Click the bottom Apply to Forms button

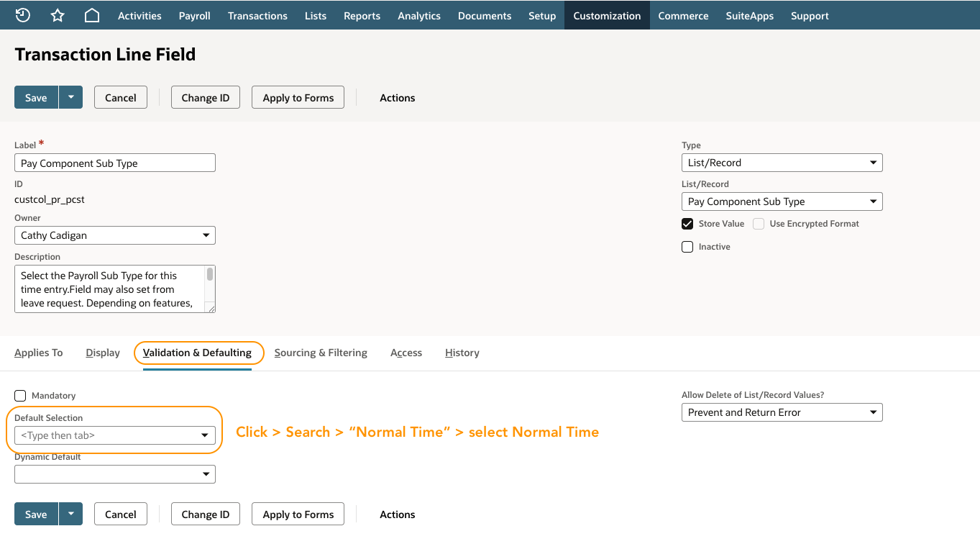[298, 514]
